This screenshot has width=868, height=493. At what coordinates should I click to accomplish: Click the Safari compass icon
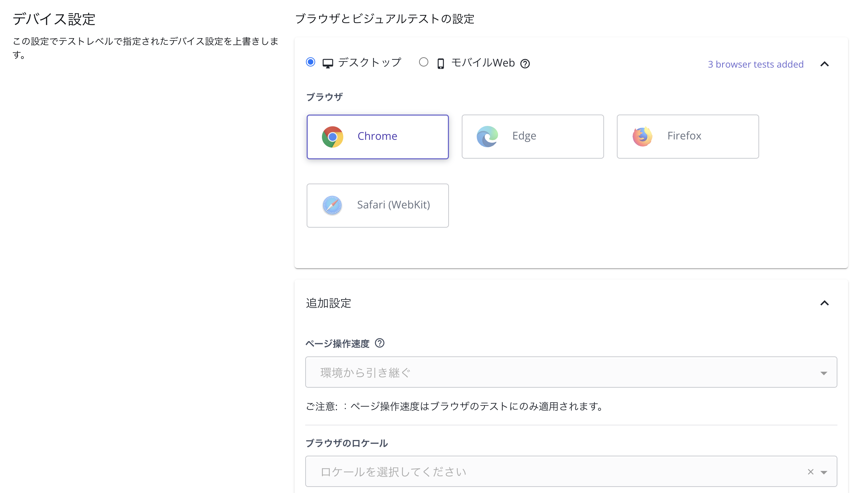tap(332, 205)
